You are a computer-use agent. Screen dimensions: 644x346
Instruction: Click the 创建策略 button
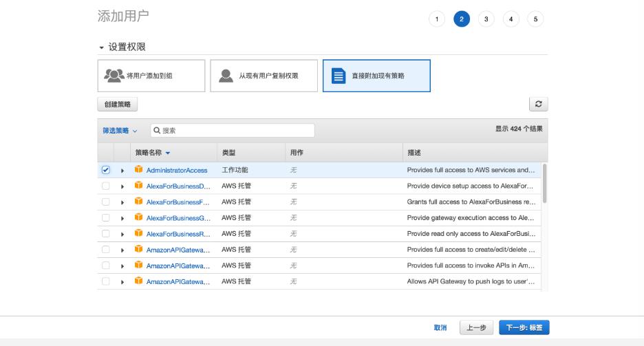point(118,105)
